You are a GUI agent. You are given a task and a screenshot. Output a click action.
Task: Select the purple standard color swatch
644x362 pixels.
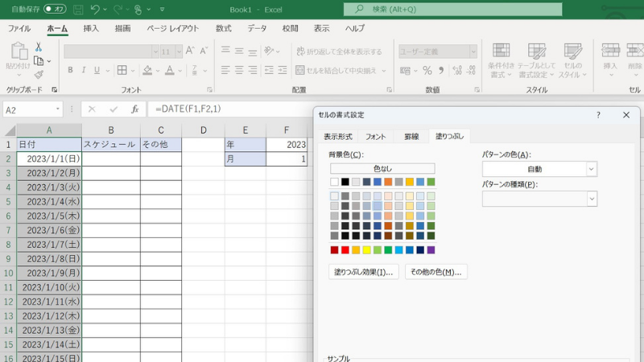[x=431, y=250]
